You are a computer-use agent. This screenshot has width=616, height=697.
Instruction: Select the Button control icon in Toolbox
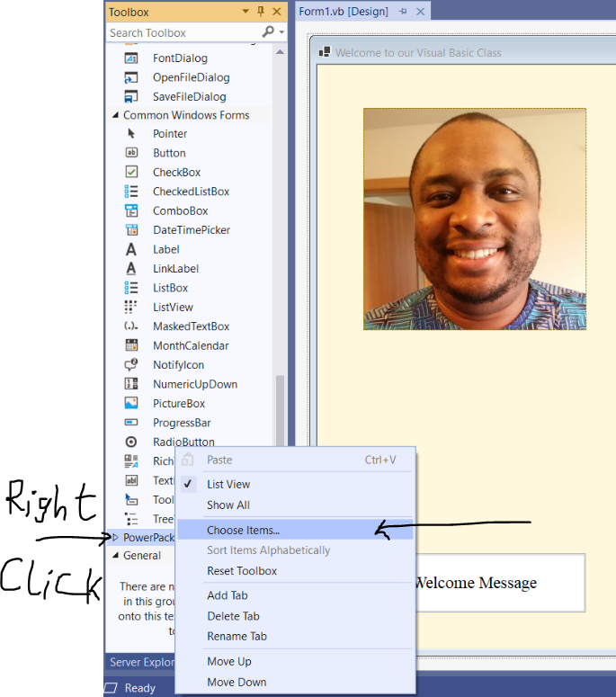pos(131,153)
